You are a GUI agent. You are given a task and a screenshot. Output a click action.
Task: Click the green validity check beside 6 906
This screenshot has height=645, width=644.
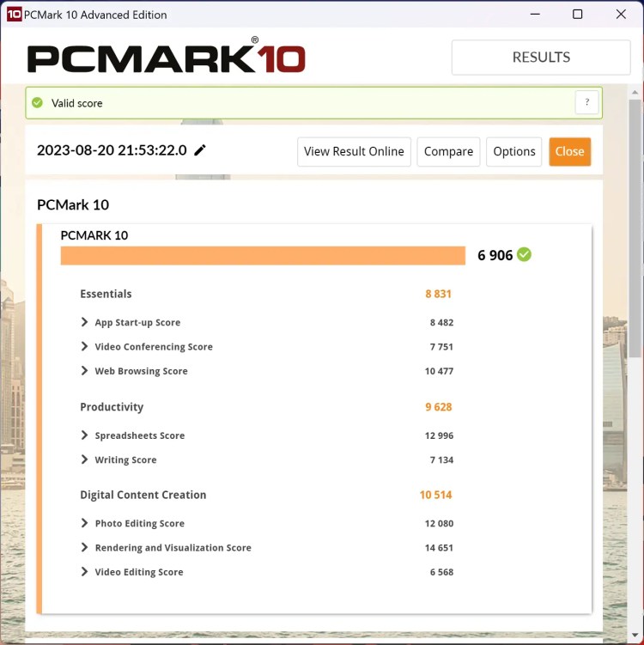click(524, 254)
